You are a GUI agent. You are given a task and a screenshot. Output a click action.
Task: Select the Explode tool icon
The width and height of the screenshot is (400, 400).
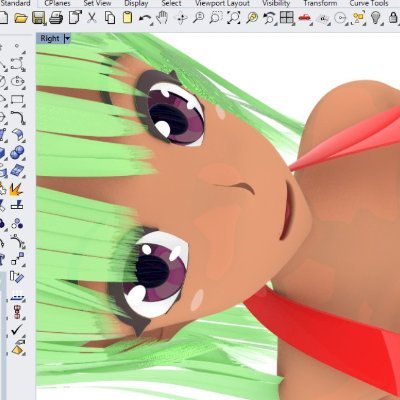click(x=15, y=189)
